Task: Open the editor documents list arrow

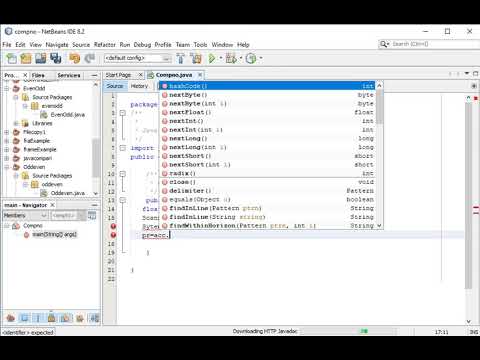Action: (x=467, y=73)
